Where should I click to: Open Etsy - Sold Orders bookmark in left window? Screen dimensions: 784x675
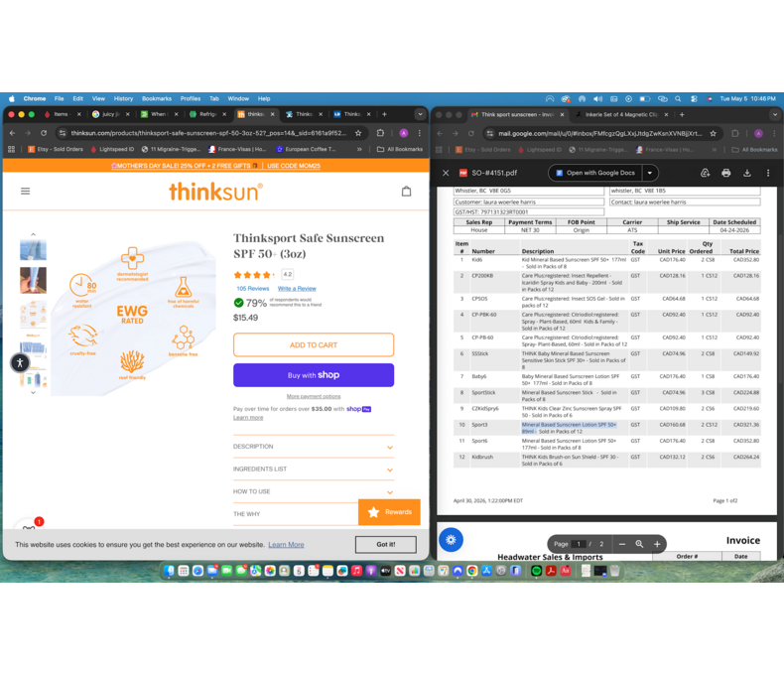56,149
